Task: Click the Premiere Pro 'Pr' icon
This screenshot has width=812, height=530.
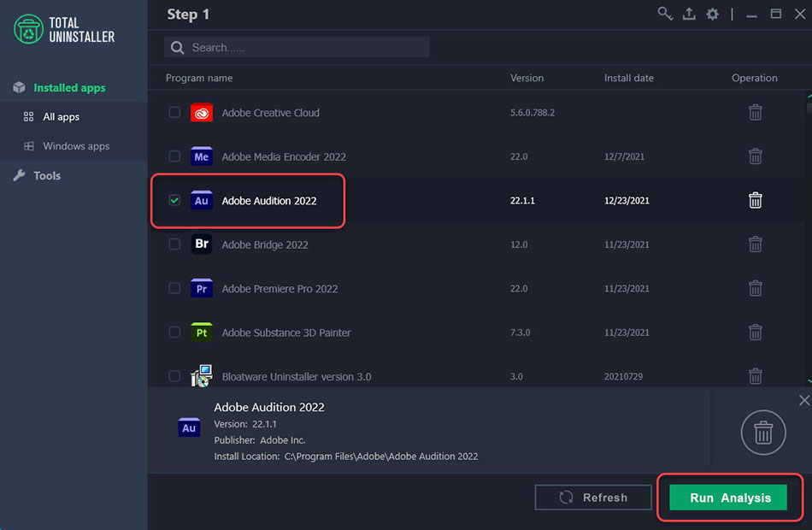Action: (202, 288)
